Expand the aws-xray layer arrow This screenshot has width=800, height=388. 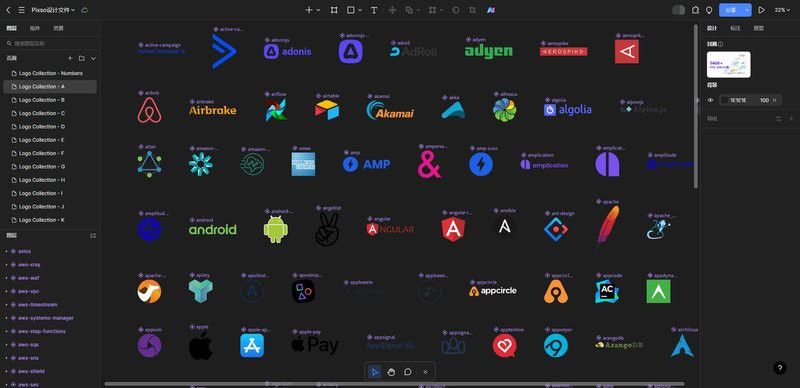coord(6,264)
